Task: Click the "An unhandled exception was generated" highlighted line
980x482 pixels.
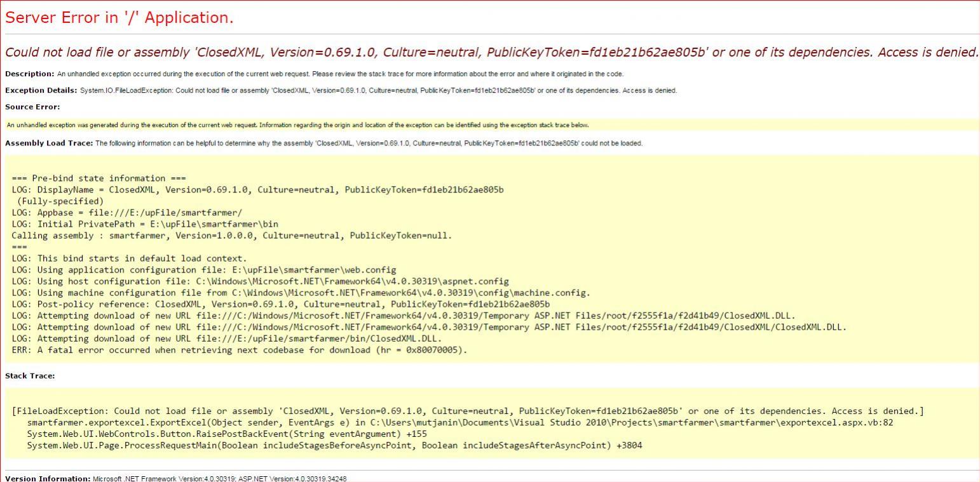Action: (298, 125)
